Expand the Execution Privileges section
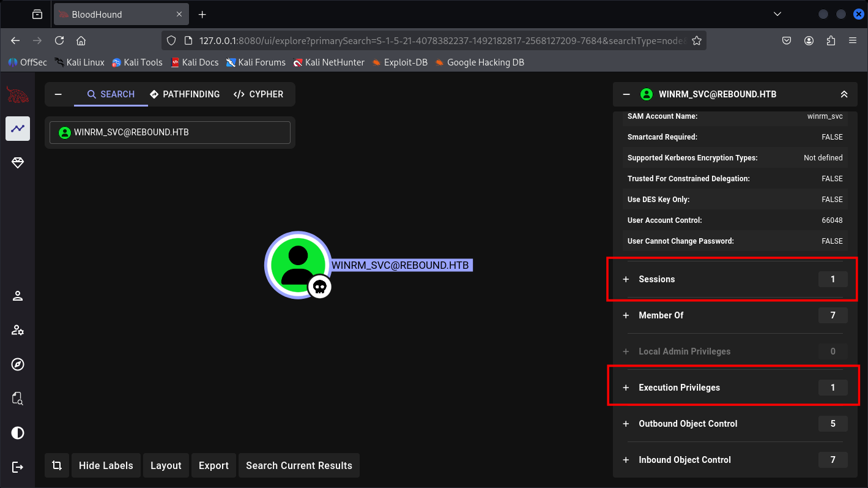 coord(679,388)
